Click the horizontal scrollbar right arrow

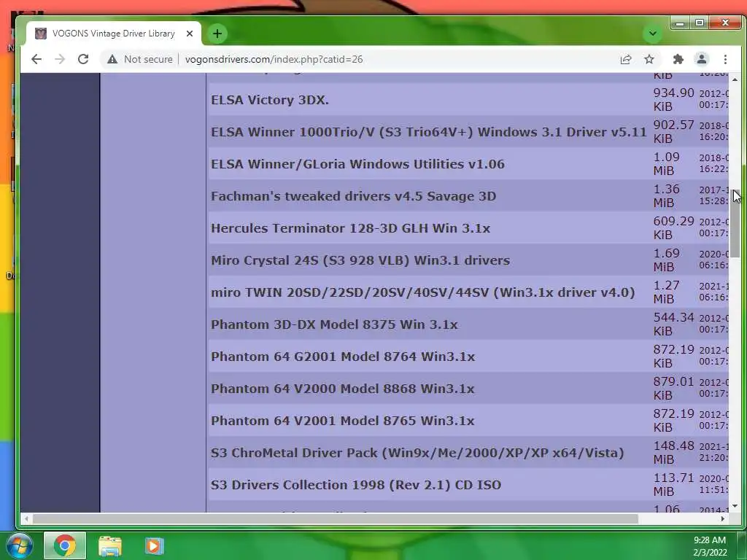[x=723, y=518]
